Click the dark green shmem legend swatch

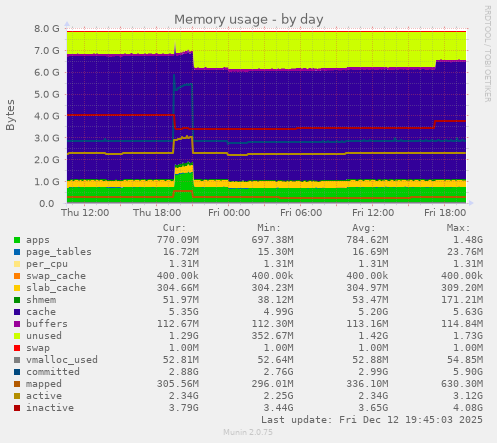point(17,300)
